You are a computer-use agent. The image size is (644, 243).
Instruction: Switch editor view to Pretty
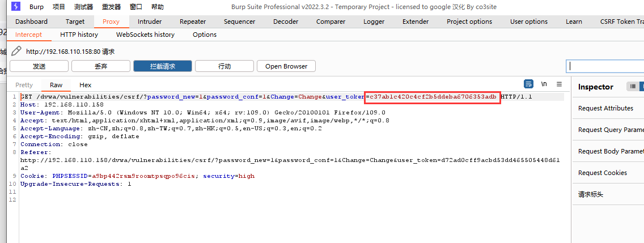[x=24, y=85]
